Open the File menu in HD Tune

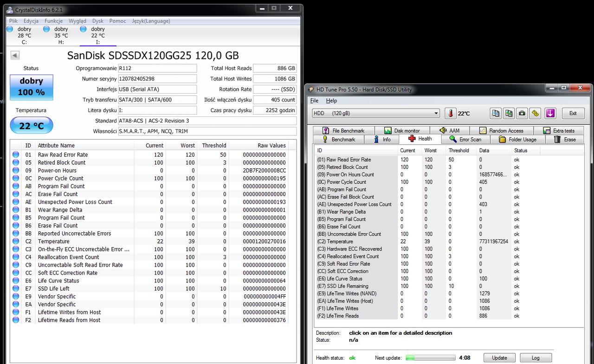pyautogui.click(x=314, y=101)
